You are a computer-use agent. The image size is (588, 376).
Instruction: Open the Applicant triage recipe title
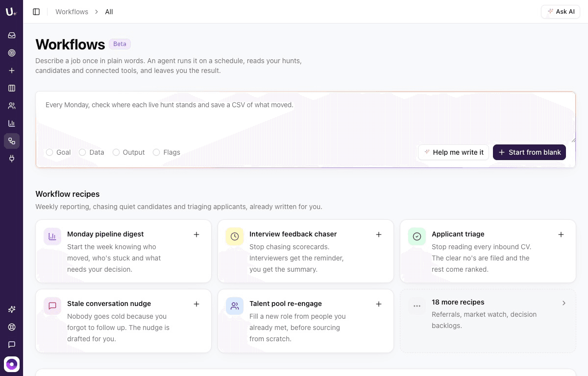[458, 234]
